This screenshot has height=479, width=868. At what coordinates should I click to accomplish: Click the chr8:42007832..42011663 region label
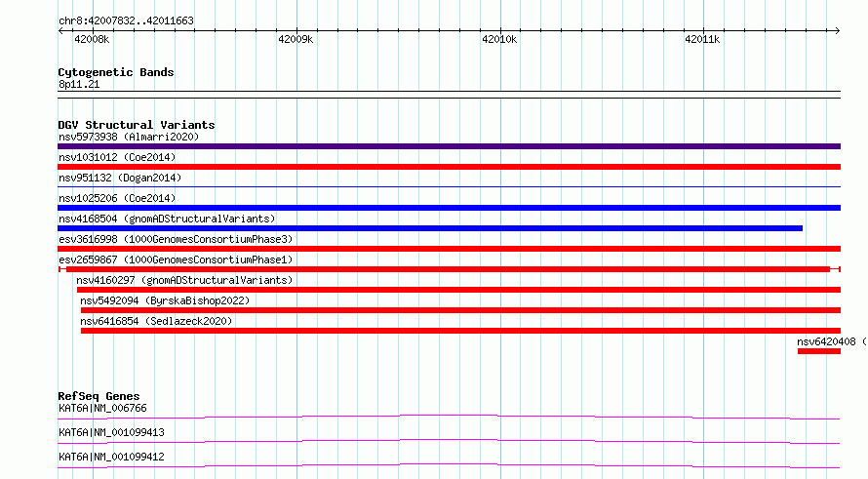pos(126,20)
